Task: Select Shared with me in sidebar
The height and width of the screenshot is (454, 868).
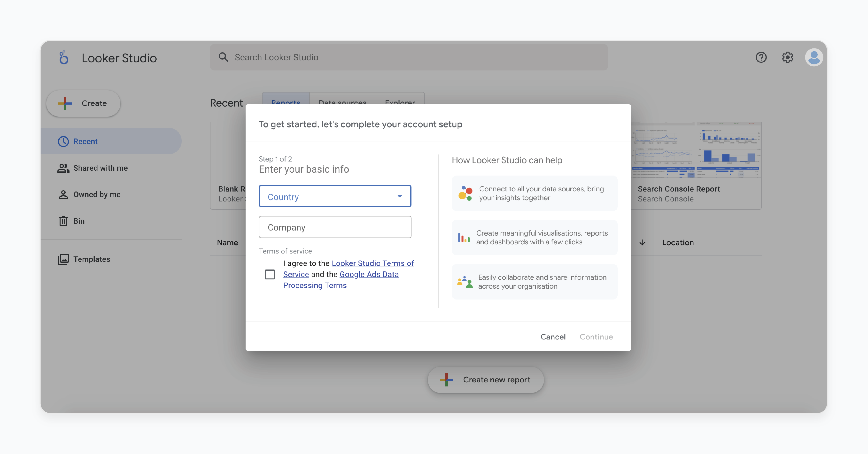Action: [111, 168]
